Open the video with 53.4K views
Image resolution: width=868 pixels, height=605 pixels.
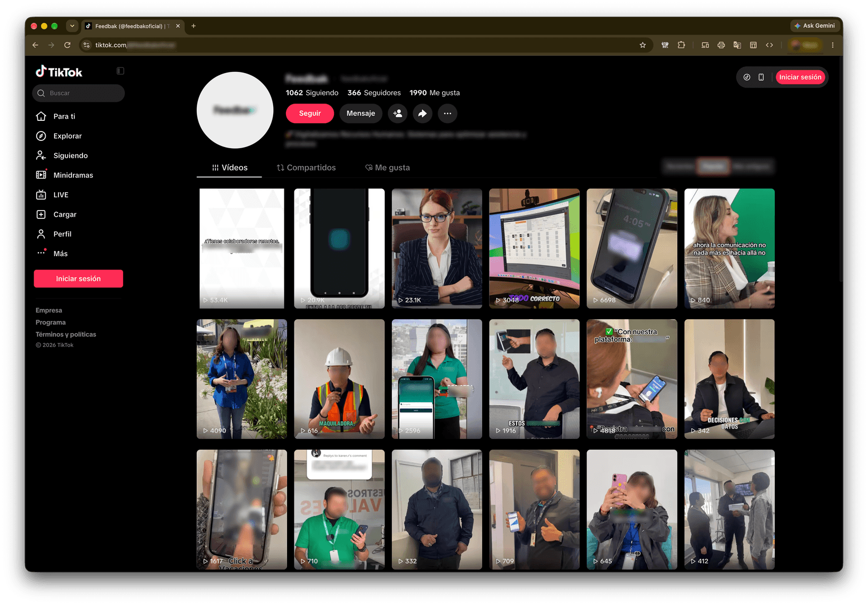[242, 248]
